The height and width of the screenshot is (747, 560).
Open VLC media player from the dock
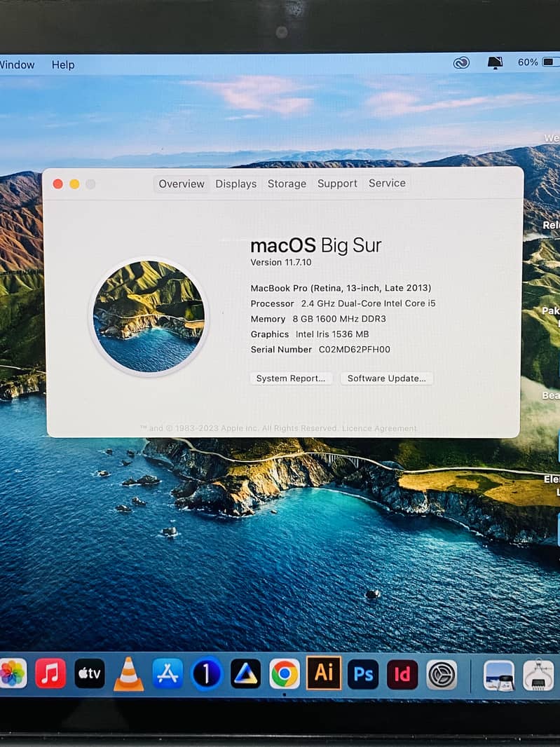click(128, 674)
